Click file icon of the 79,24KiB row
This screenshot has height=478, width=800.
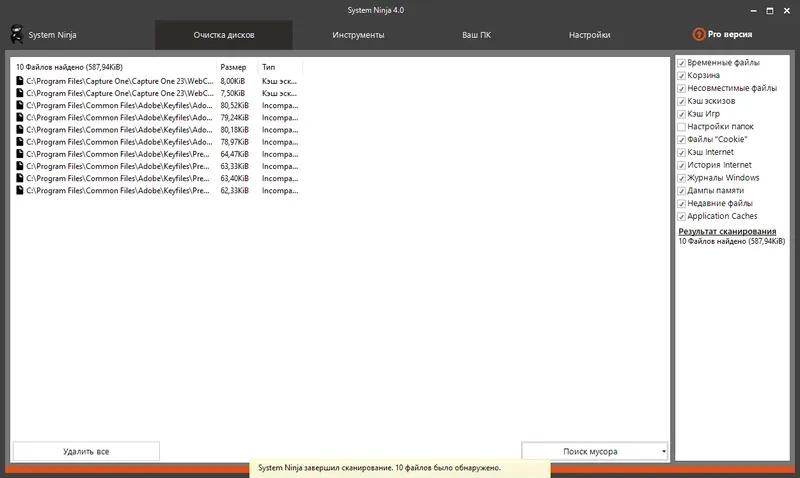[x=19, y=117]
